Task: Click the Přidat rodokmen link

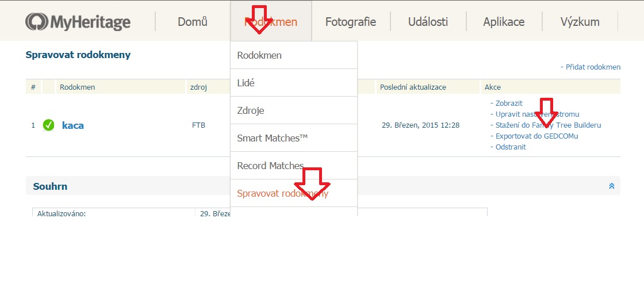Action: coord(592,67)
